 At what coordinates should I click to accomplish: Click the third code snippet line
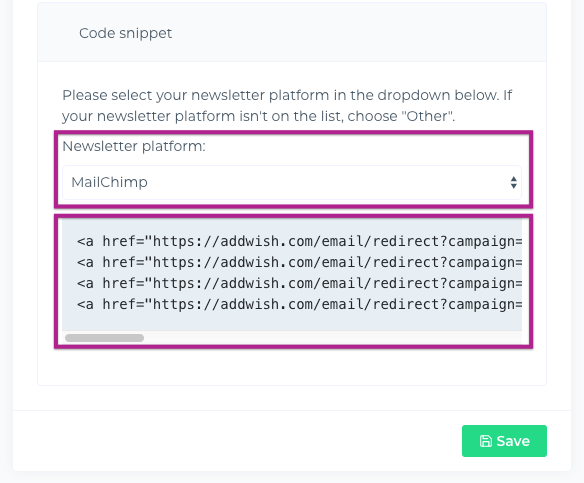[x=299, y=283]
